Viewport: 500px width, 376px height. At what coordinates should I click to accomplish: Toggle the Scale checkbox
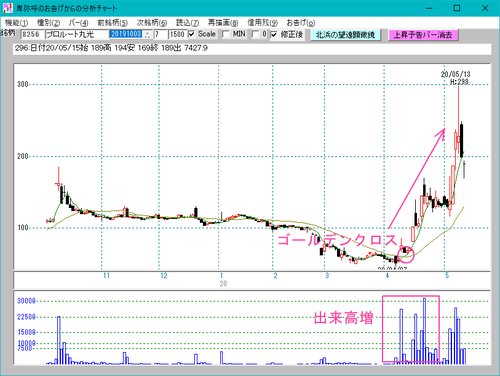(192, 34)
